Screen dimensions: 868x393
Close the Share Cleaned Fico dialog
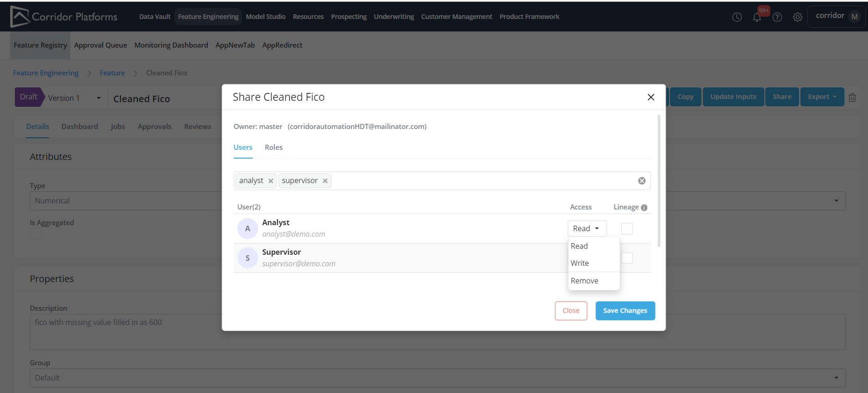tap(651, 97)
